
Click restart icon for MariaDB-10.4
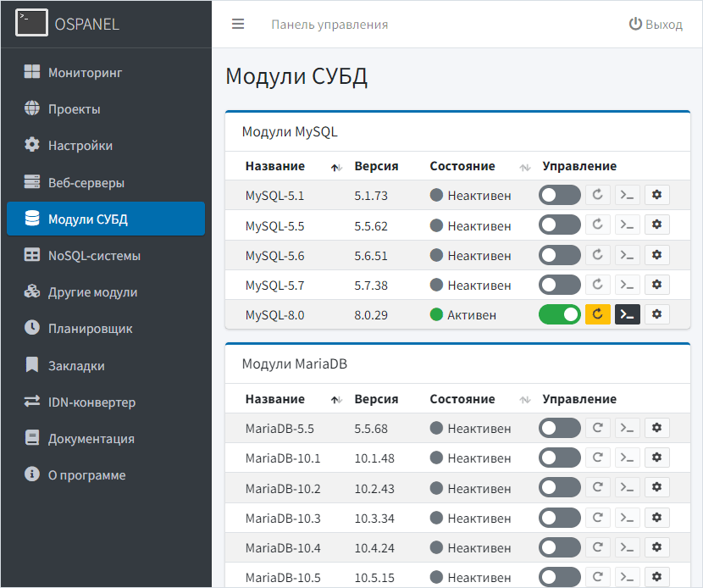(x=598, y=547)
